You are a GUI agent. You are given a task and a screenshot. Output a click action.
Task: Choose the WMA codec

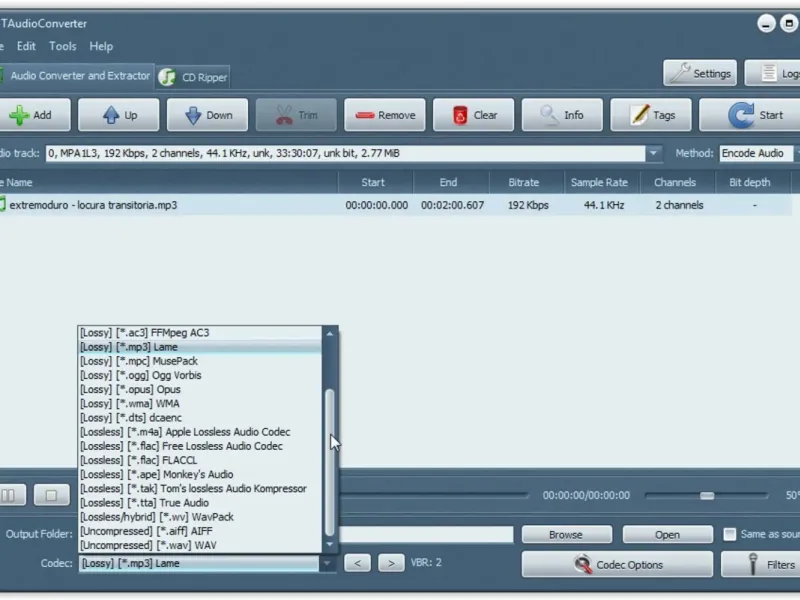(201, 404)
